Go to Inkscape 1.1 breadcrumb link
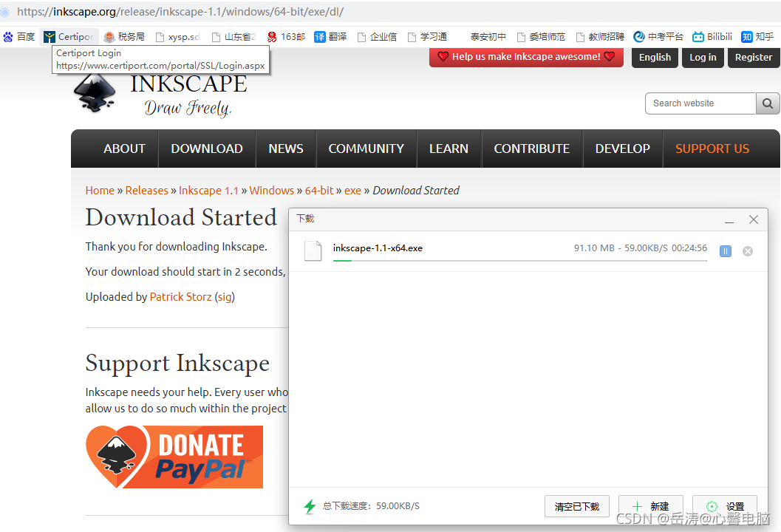 point(208,191)
